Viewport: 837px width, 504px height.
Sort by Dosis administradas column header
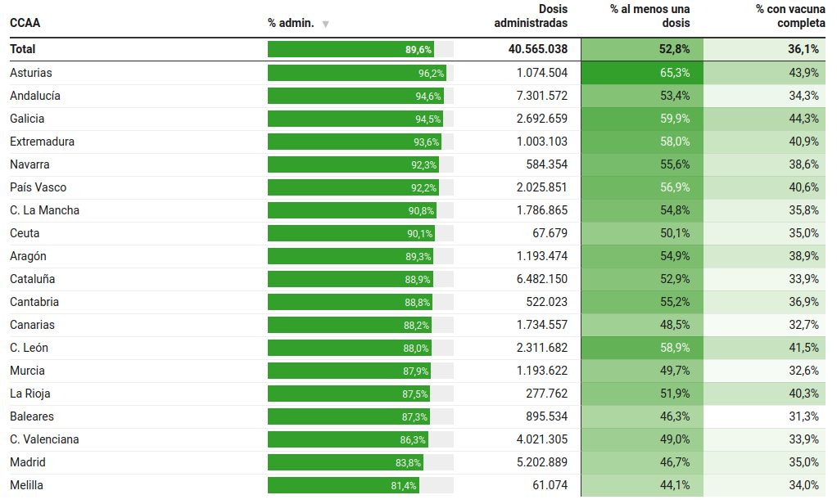(531, 16)
